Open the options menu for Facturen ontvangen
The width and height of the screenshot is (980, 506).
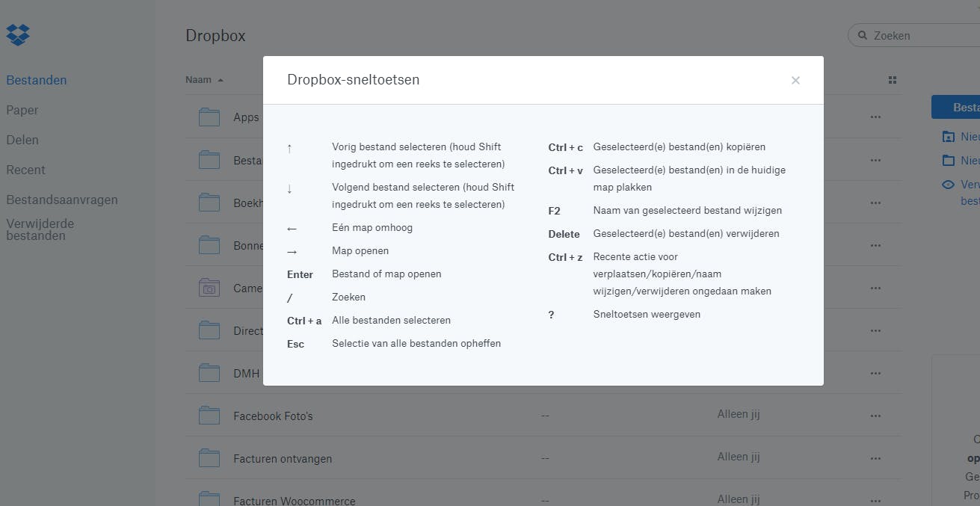coord(875,457)
